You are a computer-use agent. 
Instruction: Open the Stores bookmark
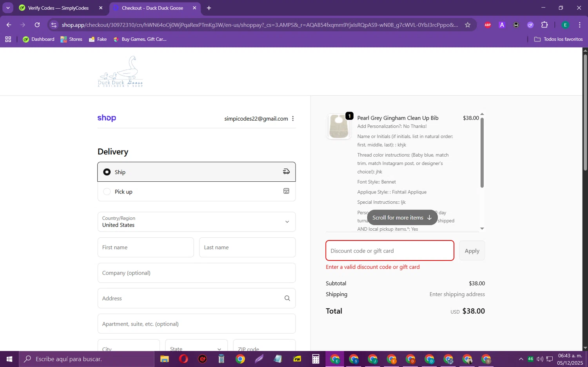click(x=71, y=39)
